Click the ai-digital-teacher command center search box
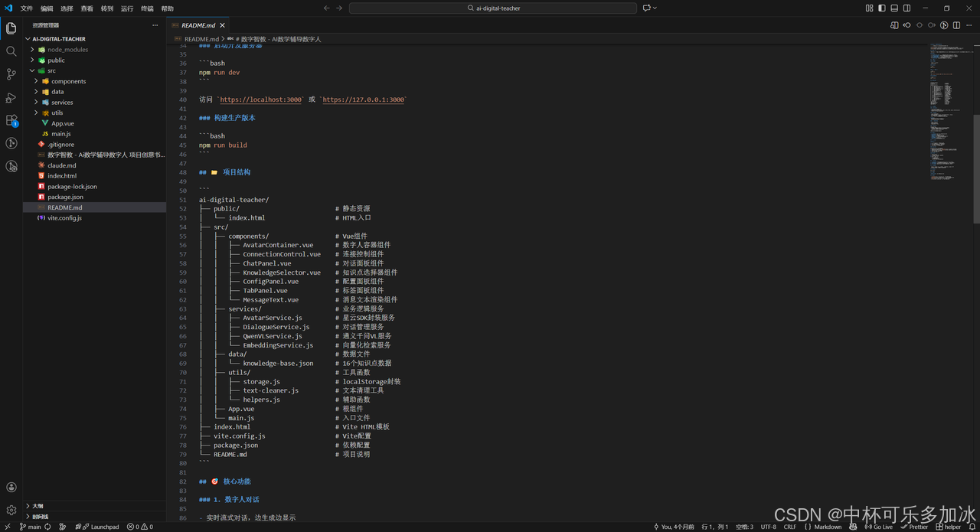This screenshot has width=980, height=532. 493,8
